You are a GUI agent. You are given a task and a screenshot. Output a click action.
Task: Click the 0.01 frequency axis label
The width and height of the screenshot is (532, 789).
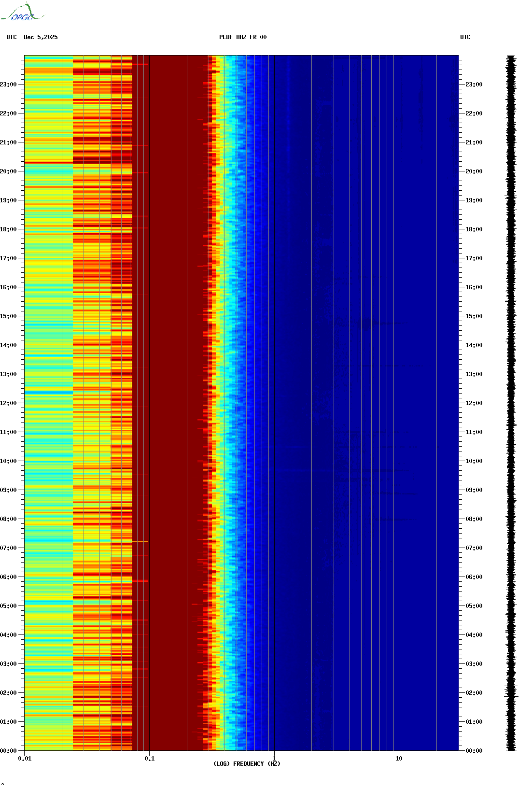tap(25, 759)
